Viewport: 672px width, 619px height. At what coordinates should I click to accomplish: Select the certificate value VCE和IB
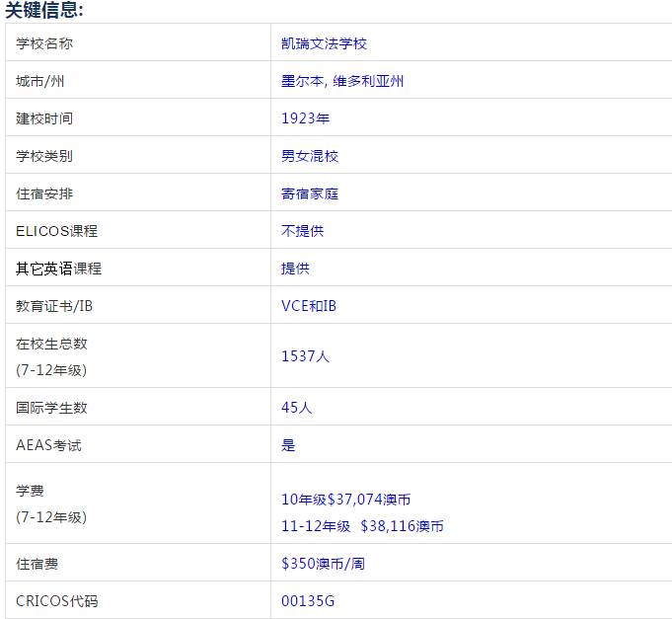click(308, 306)
